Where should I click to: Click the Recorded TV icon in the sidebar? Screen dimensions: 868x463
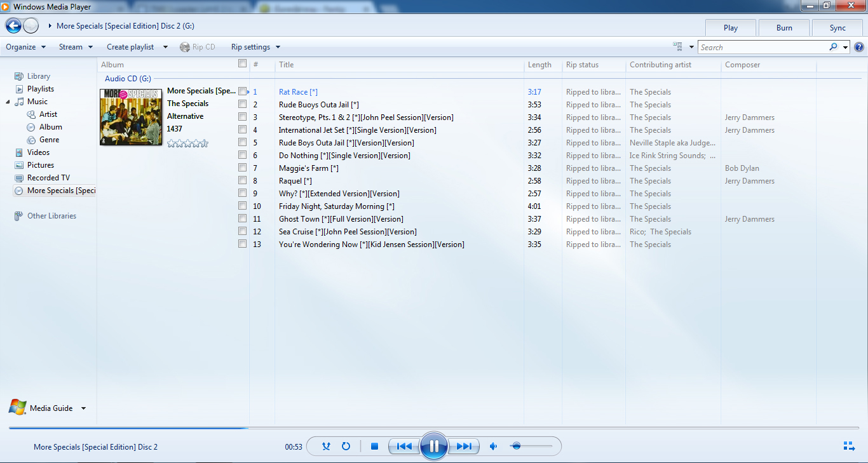[x=19, y=178]
